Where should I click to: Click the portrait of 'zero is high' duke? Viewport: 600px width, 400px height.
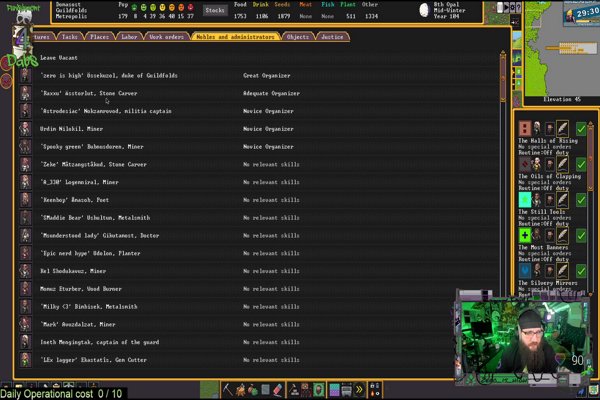coord(26,75)
